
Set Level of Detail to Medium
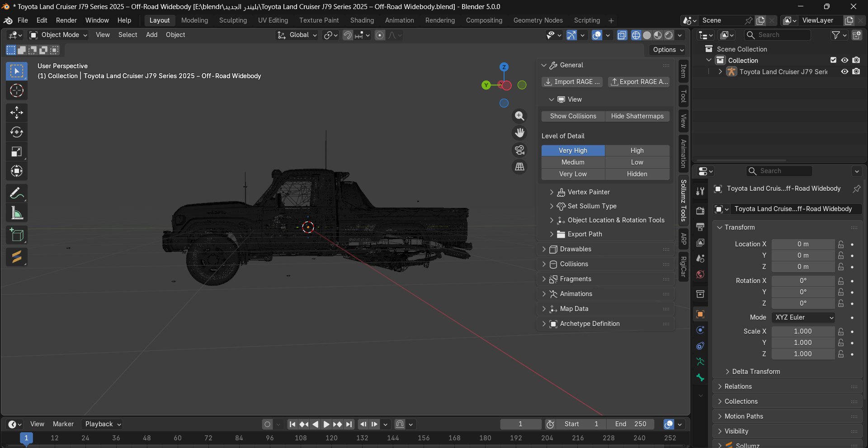point(573,162)
